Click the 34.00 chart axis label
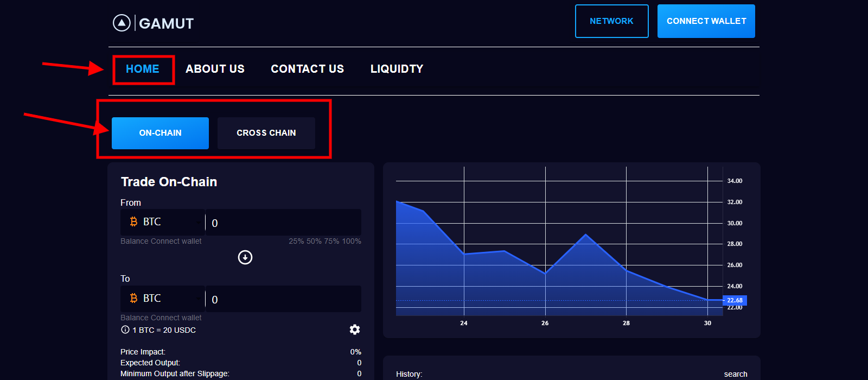The image size is (868, 380). click(x=735, y=181)
